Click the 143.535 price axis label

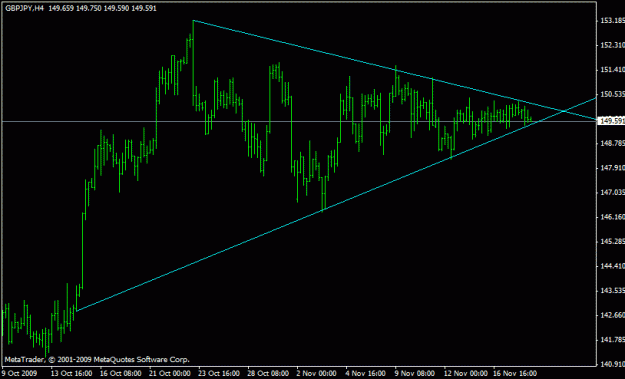click(612, 291)
